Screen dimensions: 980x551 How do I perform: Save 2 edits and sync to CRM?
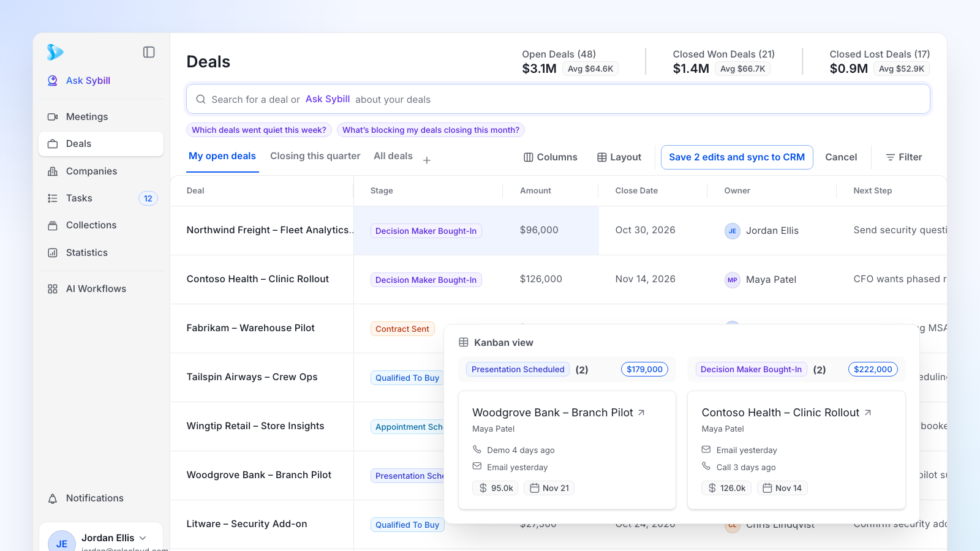(737, 157)
